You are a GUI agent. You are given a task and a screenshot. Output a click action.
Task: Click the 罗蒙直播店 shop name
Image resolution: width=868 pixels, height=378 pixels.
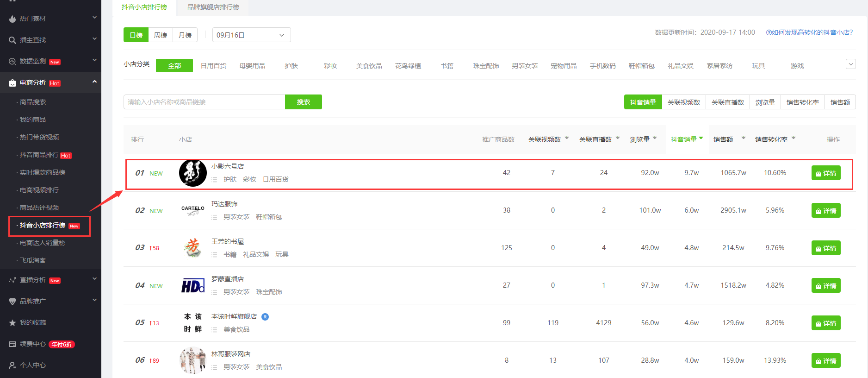228,279
